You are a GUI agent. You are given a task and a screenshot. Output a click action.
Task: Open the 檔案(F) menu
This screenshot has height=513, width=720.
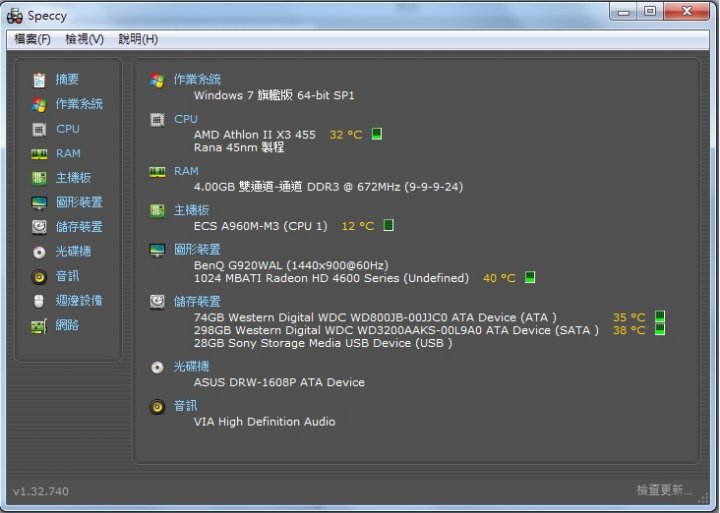pyautogui.click(x=32, y=39)
